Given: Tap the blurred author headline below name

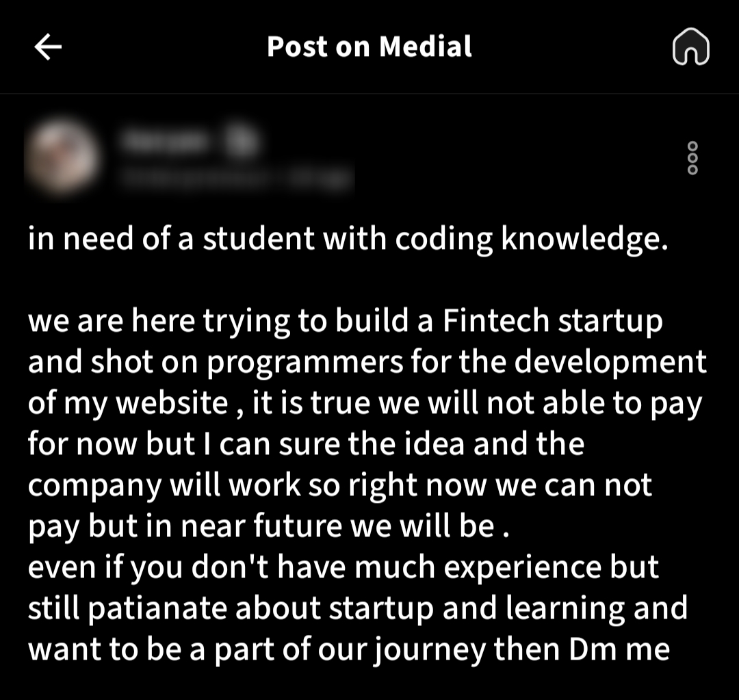Looking at the screenshot, I should pos(236,178).
